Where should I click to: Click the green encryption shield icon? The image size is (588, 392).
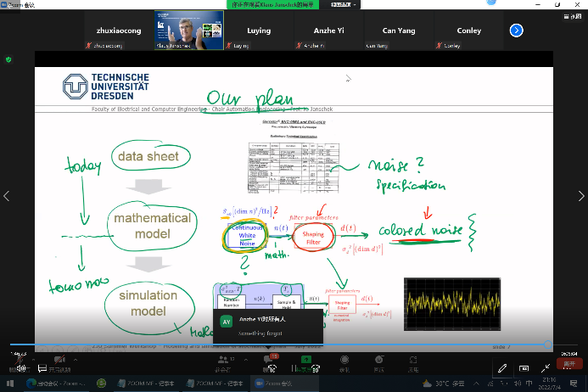[9, 59]
